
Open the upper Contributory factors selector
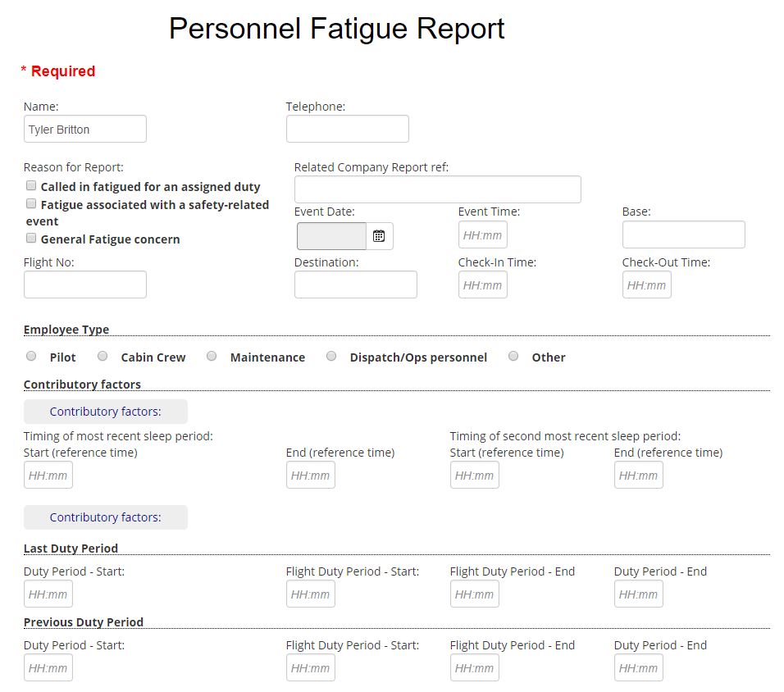point(105,411)
